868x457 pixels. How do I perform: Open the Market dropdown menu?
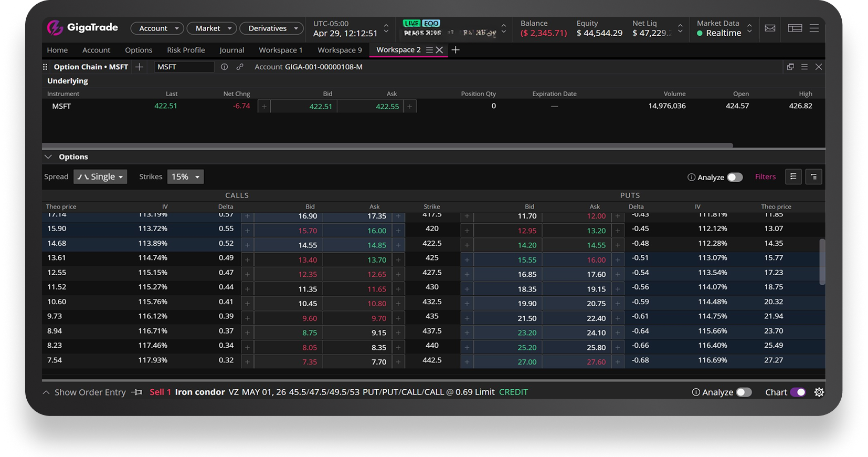click(x=211, y=28)
